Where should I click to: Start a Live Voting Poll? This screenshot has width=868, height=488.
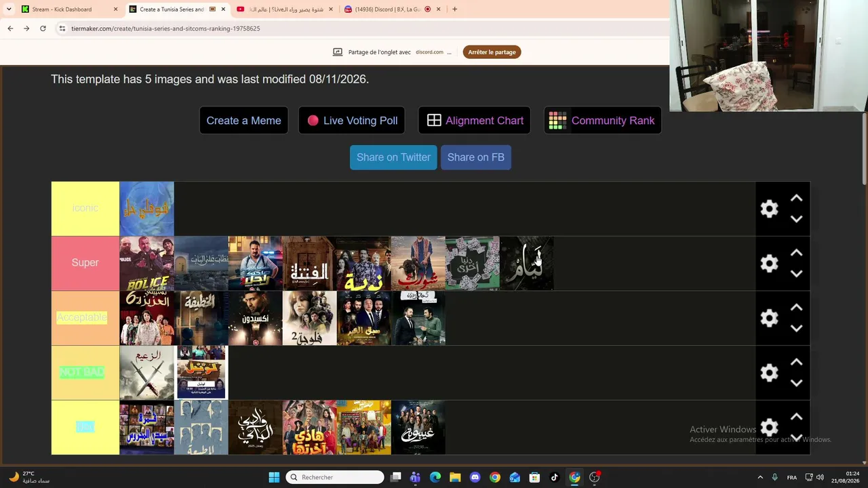(x=351, y=121)
